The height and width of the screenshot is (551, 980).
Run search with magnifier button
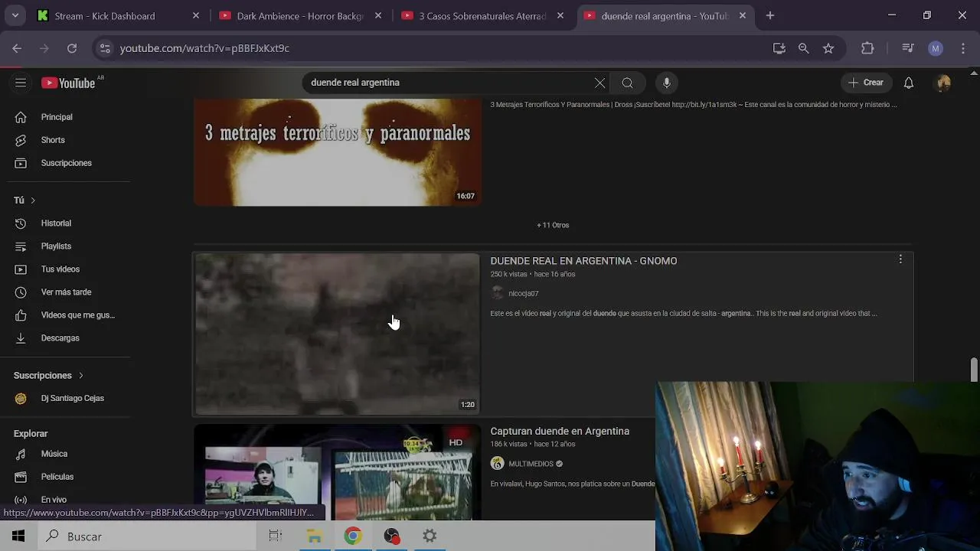coord(627,83)
